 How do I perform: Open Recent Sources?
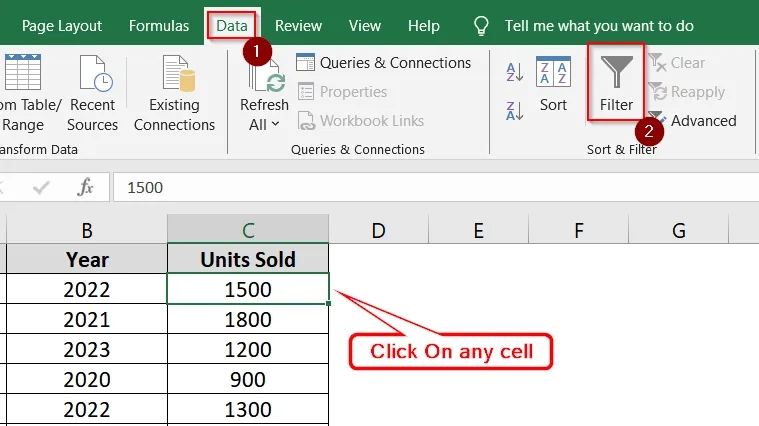coord(92,93)
